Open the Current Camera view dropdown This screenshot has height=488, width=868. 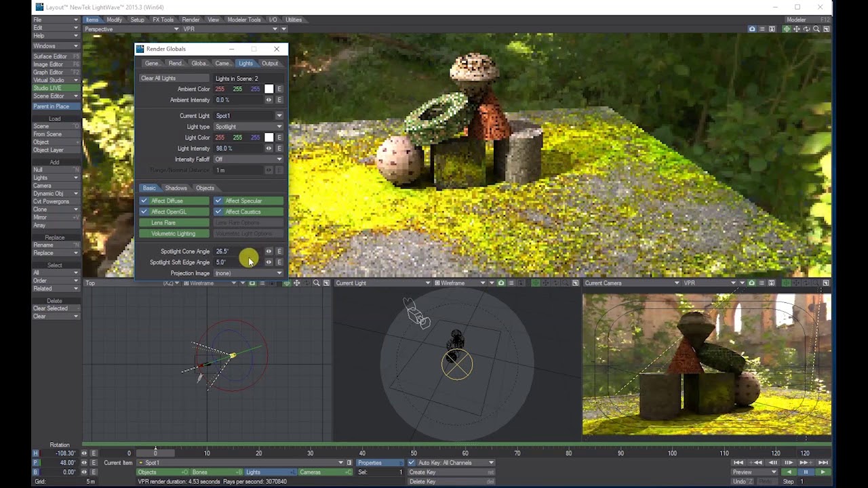point(631,283)
